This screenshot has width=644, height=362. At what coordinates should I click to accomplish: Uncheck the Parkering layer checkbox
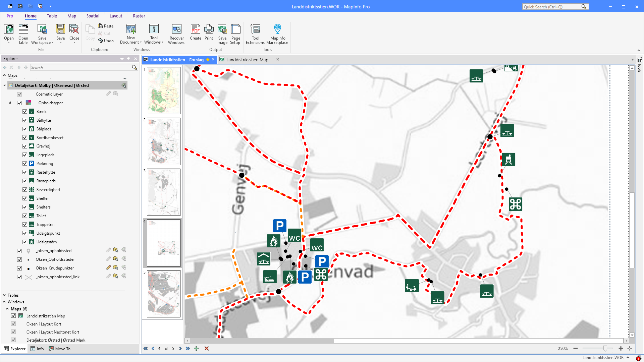pos(25,164)
